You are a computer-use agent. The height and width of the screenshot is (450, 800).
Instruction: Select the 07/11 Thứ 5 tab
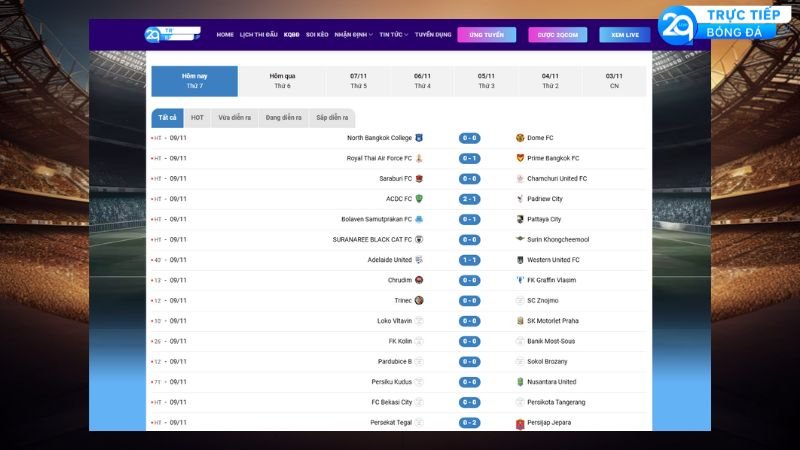358,81
